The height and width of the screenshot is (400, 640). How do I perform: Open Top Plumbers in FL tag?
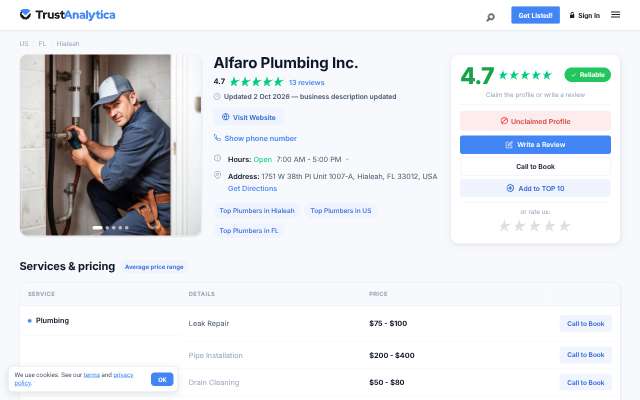pyautogui.click(x=249, y=231)
